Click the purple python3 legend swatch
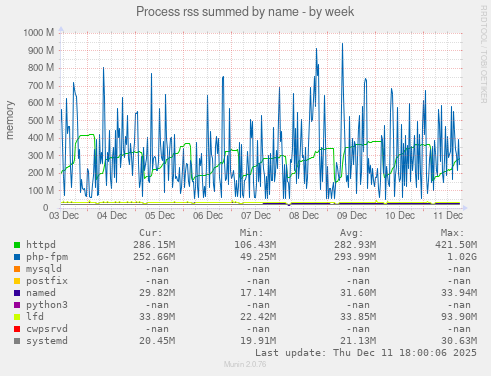This screenshot has width=491, height=376. point(17,305)
